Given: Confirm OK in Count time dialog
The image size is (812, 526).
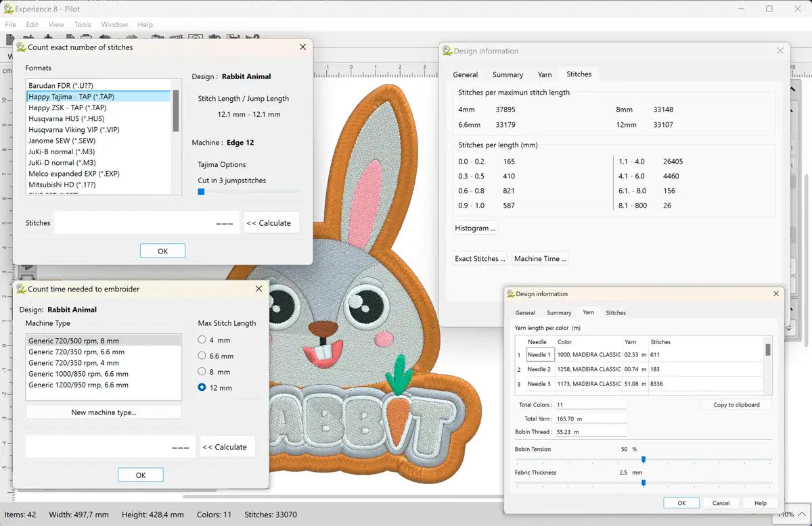Looking at the screenshot, I should click(141, 475).
